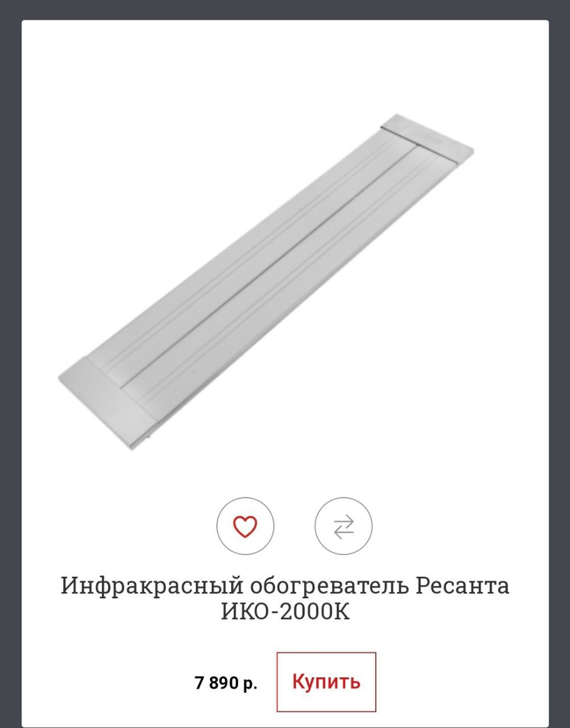Click the dark gray margin right of card
Screen dimensions: 570x728
(x=559, y=364)
